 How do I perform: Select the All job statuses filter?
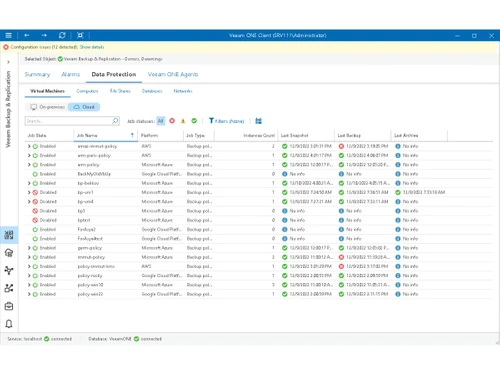coord(161,121)
